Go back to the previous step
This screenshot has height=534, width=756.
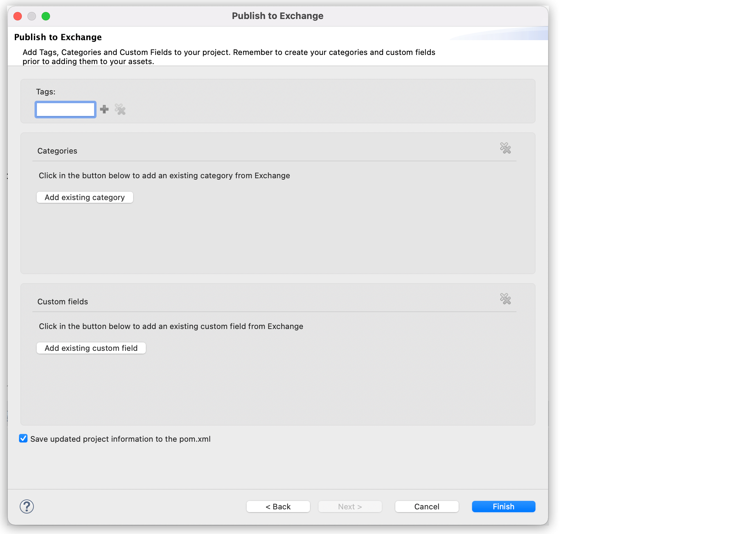(x=278, y=507)
